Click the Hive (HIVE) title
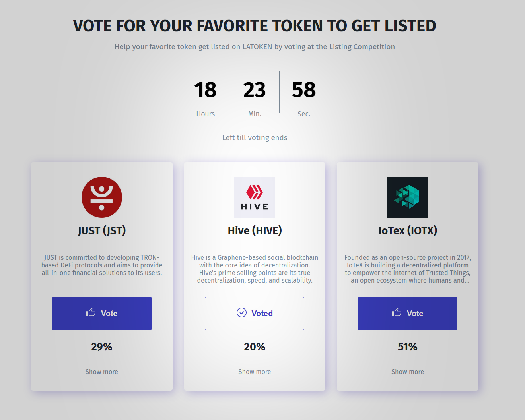 tap(255, 230)
